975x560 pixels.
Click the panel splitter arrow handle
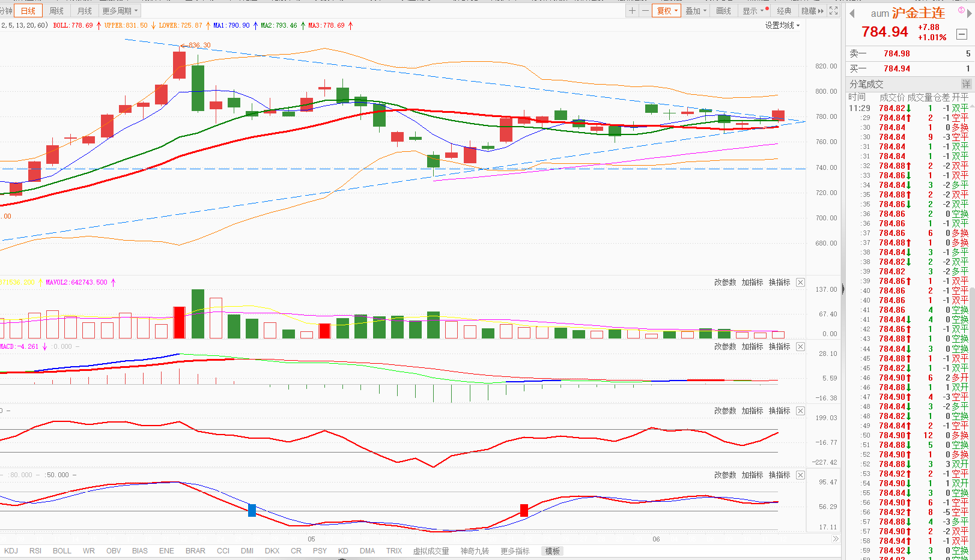(843, 289)
